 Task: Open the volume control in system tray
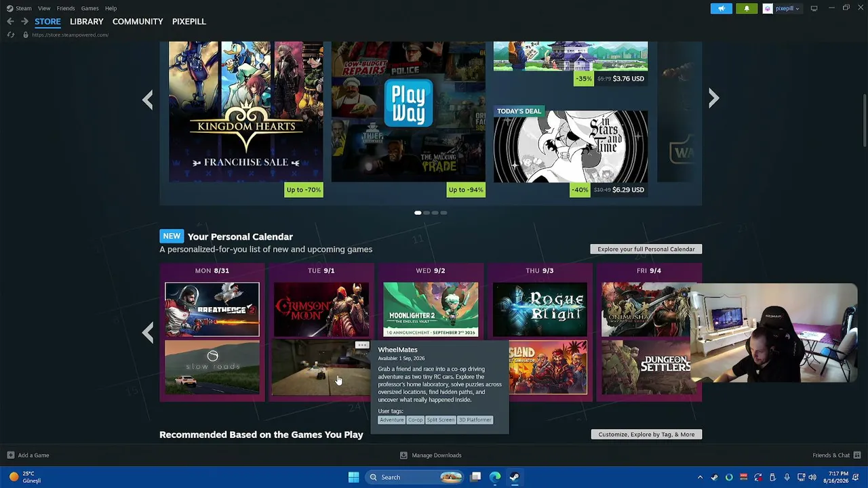(812, 477)
